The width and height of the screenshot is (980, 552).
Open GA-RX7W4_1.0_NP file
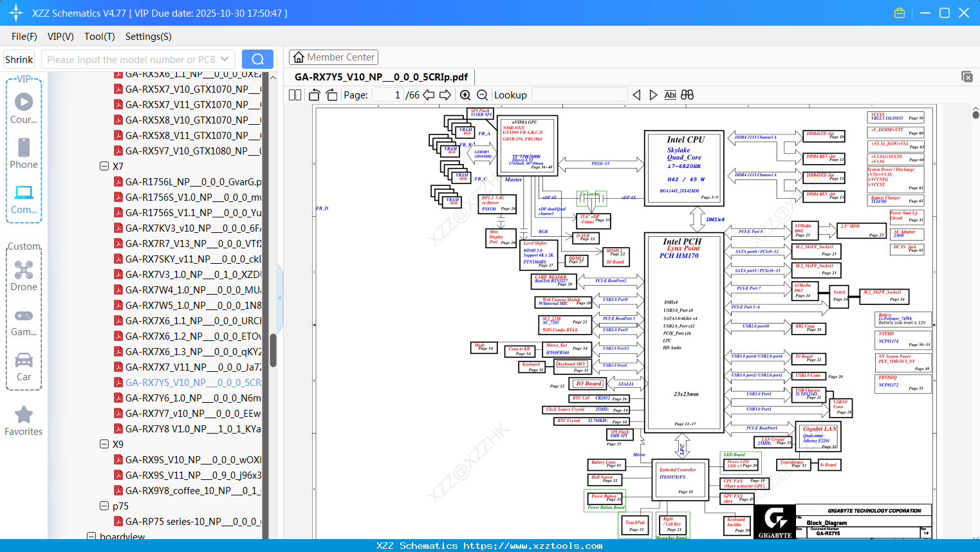click(x=193, y=290)
